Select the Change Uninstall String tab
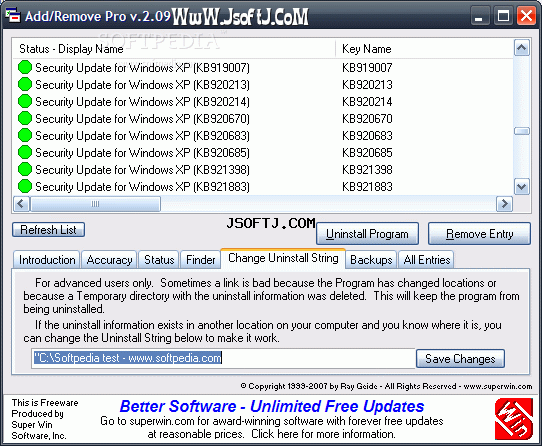The height and width of the screenshot is (446, 542). tap(283, 258)
